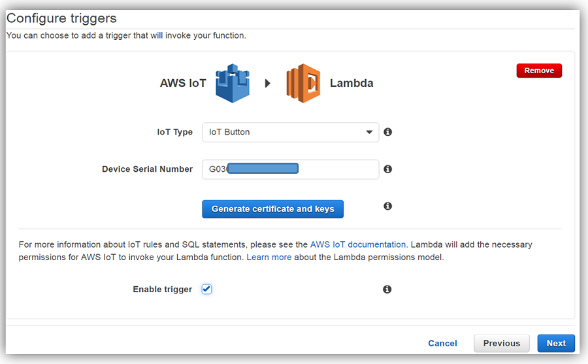Open the AWS IoT documentation link

[357, 244]
